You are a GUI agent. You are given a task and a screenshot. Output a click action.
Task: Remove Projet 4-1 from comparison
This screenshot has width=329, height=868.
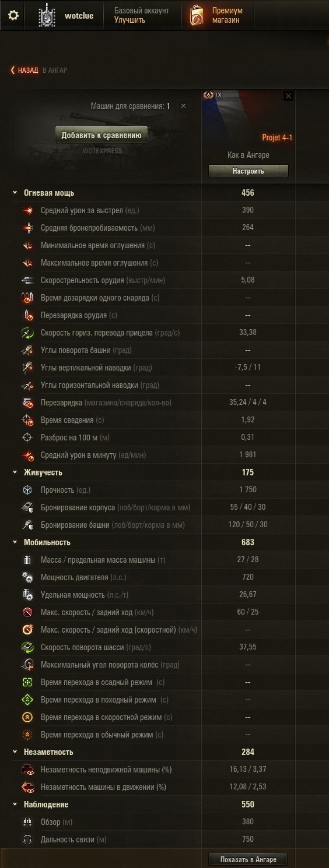(288, 96)
